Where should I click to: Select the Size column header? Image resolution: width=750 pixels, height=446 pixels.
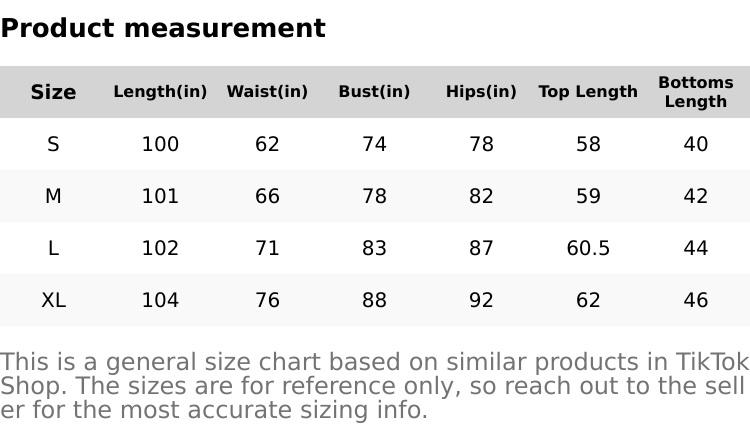(53, 92)
